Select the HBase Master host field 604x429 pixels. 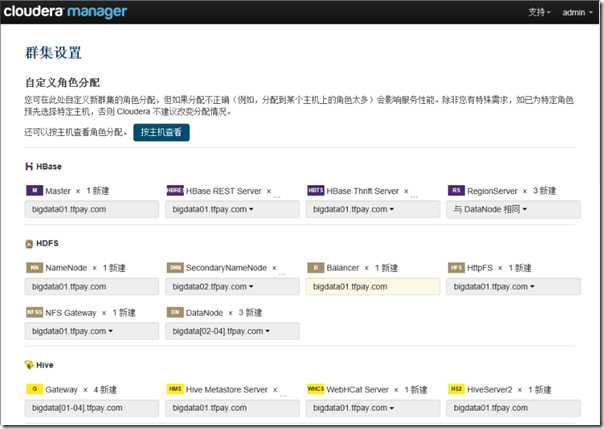(x=92, y=209)
